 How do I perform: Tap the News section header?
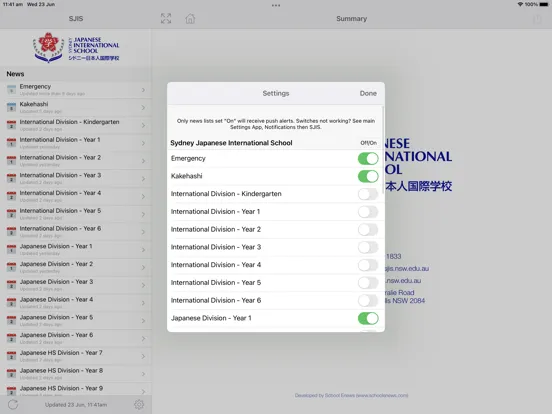pos(15,74)
